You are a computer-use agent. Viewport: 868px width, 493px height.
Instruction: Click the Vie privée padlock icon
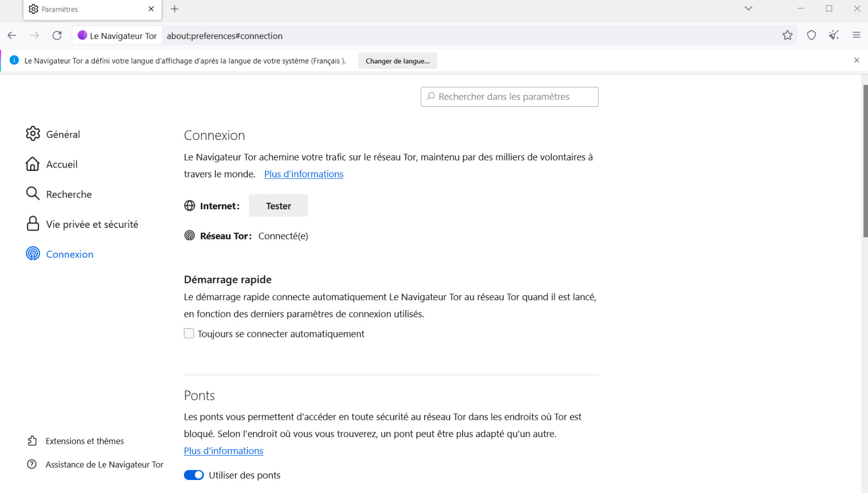(33, 223)
